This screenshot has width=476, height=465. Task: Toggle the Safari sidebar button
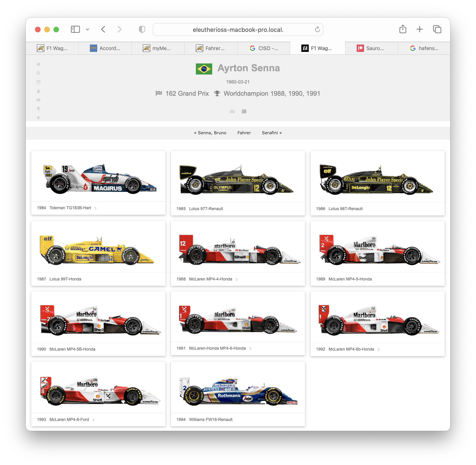[75, 29]
